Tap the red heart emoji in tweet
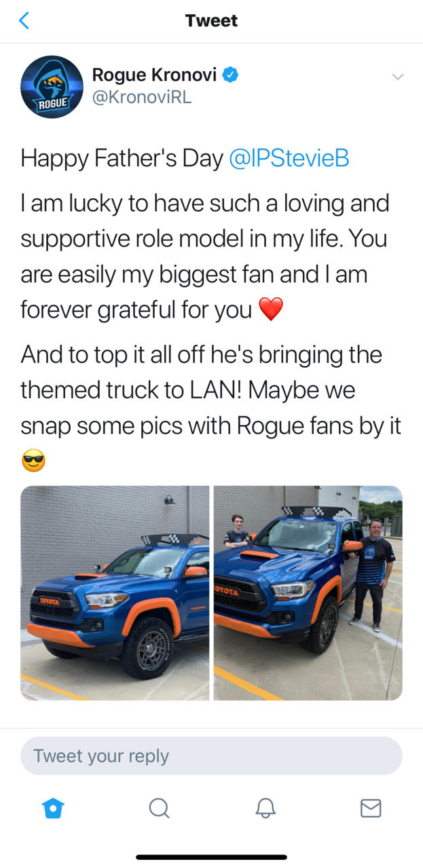Image resolution: width=423 pixels, height=868 pixels. click(x=271, y=311)
